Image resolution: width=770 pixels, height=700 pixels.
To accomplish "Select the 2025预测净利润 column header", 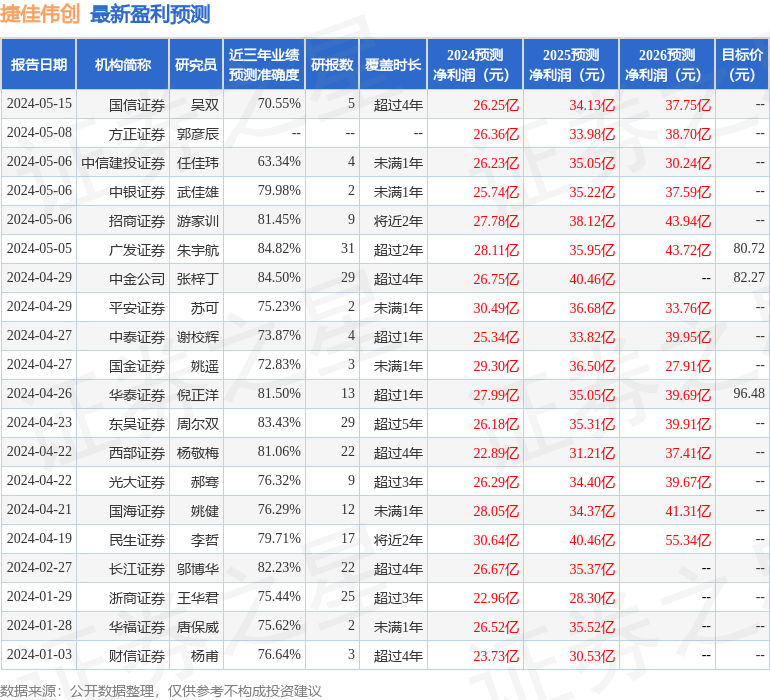I will tap(571, 64).
